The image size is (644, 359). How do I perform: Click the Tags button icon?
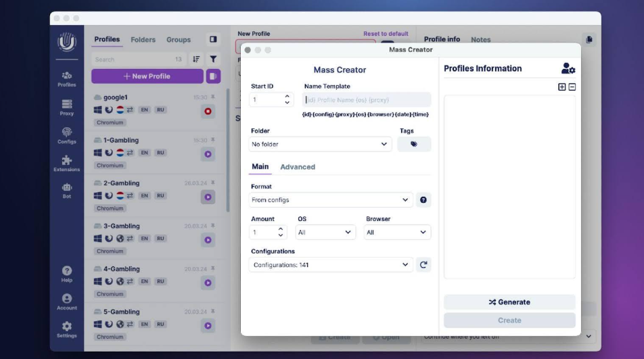(x=414, y=144)
